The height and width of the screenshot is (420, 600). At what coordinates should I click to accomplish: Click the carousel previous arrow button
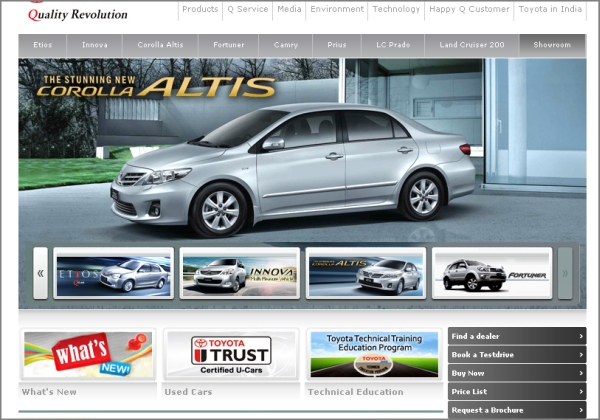tap(40, 273)
